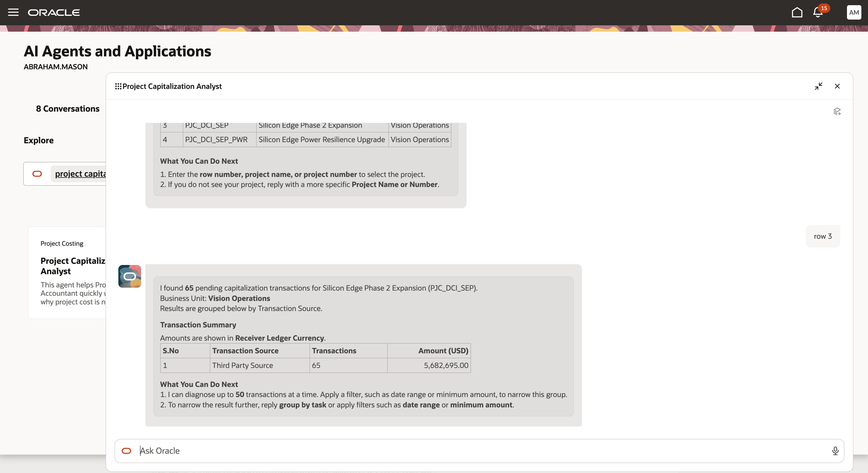Click the agent avatar beside the response

pyautogui.click(x=130, y=276)
